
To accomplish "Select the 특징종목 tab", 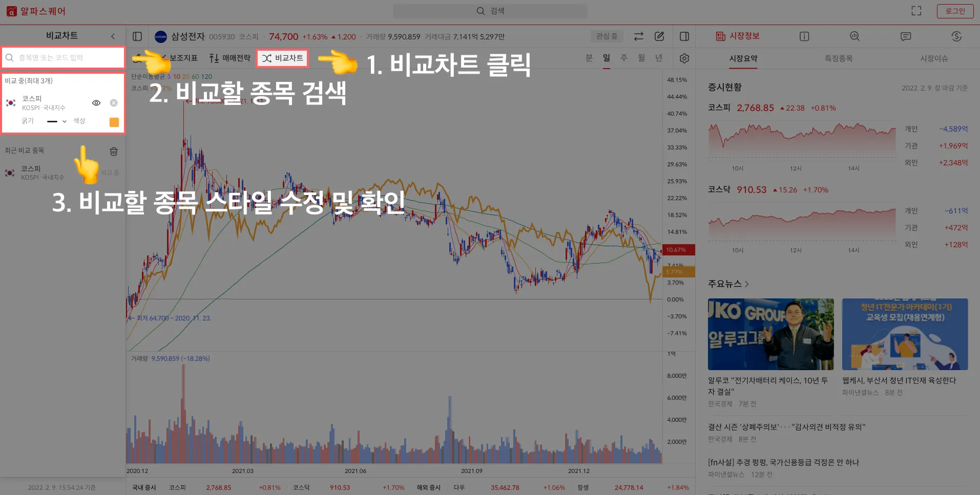I will coord(839,59).
